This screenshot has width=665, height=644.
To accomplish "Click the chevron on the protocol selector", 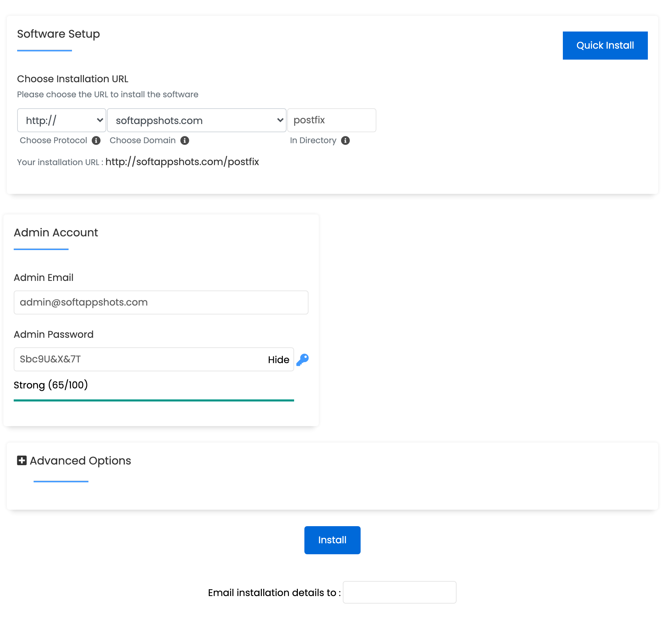I will (99, 120).
